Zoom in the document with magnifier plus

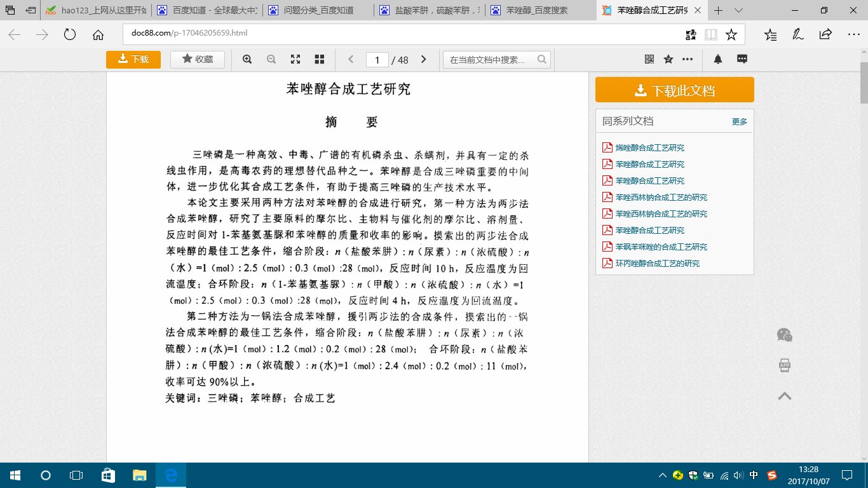click(247, 59)
